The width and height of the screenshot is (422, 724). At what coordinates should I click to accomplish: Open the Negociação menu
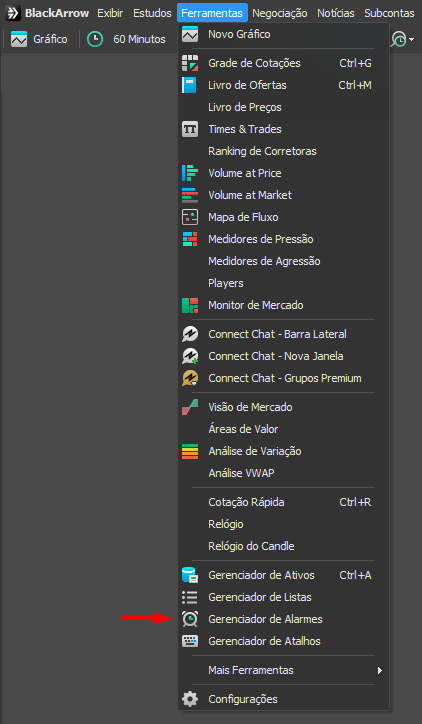[x=280, y=13]
